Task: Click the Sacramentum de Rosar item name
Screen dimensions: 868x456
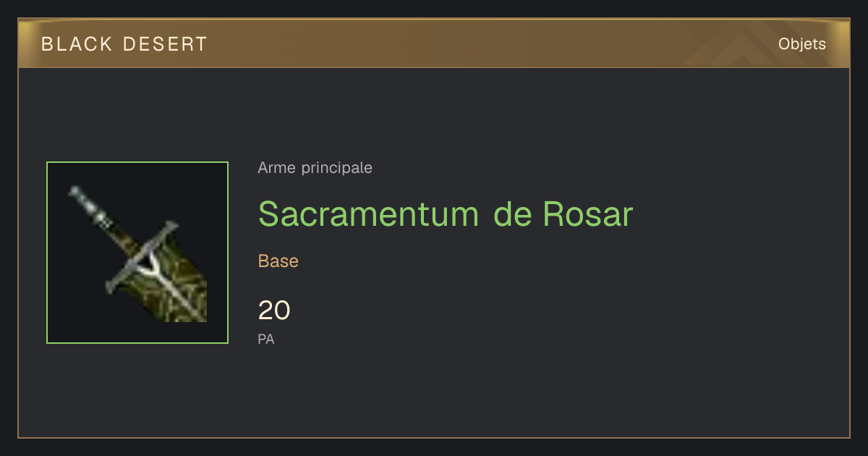Action: [446, 214]
